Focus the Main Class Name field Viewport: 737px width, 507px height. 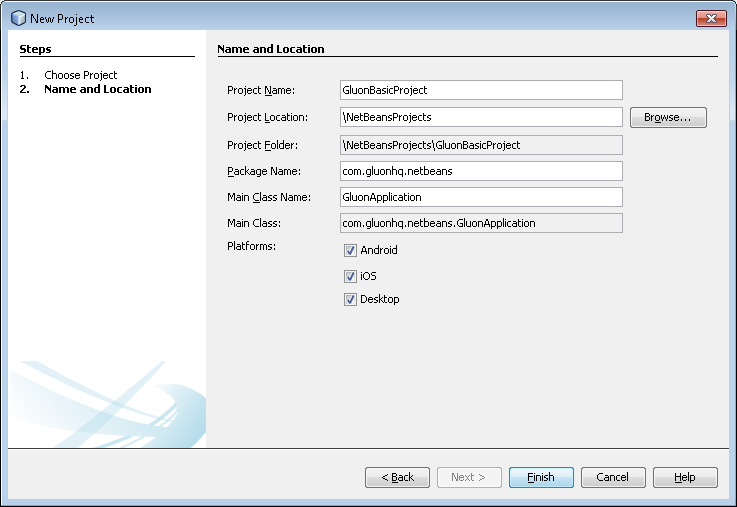481,197
